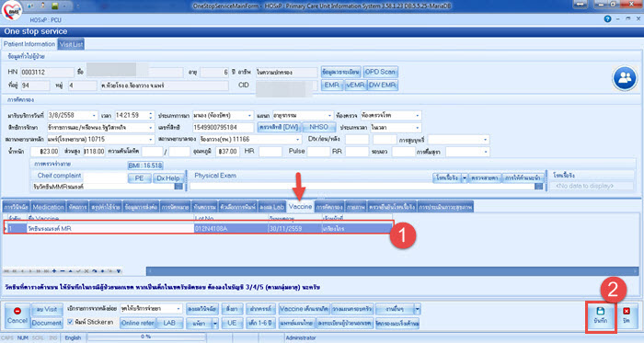
Task: Click the first-record navigator icon
Action: click(x=6, y=271)
